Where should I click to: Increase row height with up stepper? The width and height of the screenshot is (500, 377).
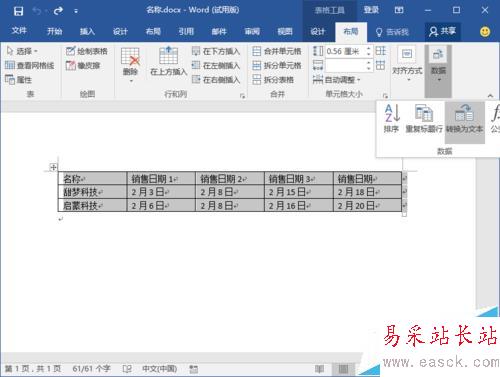(368, 48)
